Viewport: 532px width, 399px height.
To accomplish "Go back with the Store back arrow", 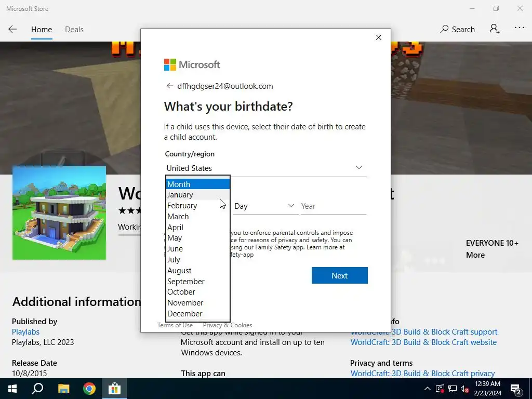I will (12, 29).
